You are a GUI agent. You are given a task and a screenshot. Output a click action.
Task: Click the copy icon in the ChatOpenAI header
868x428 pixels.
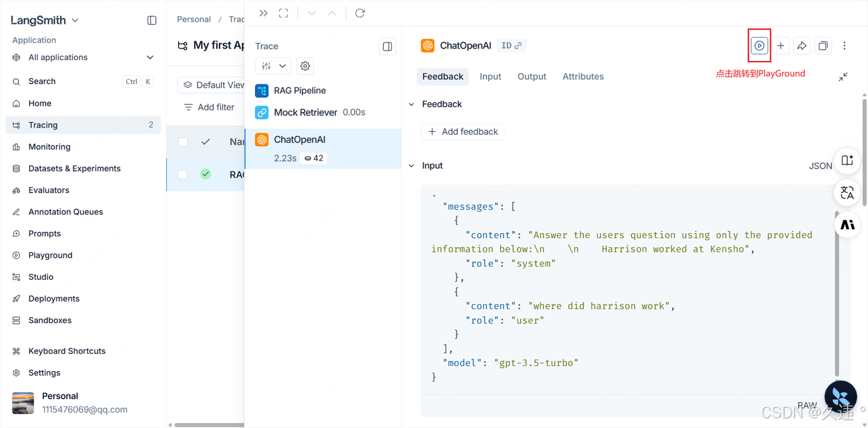point(823,46)
